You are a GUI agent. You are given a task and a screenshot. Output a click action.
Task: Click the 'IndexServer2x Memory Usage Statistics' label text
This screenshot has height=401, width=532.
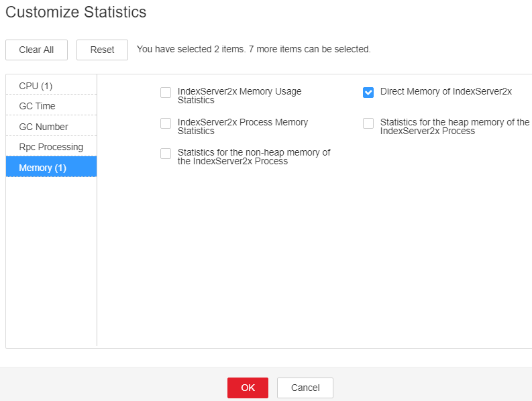pyautogui.click(x=240, y=96)
